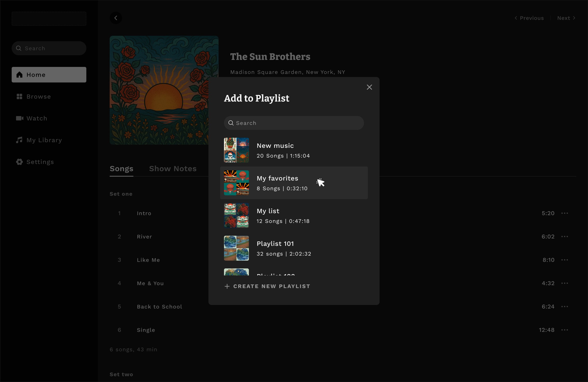Select the Songs tab

[x=121, y=169]
